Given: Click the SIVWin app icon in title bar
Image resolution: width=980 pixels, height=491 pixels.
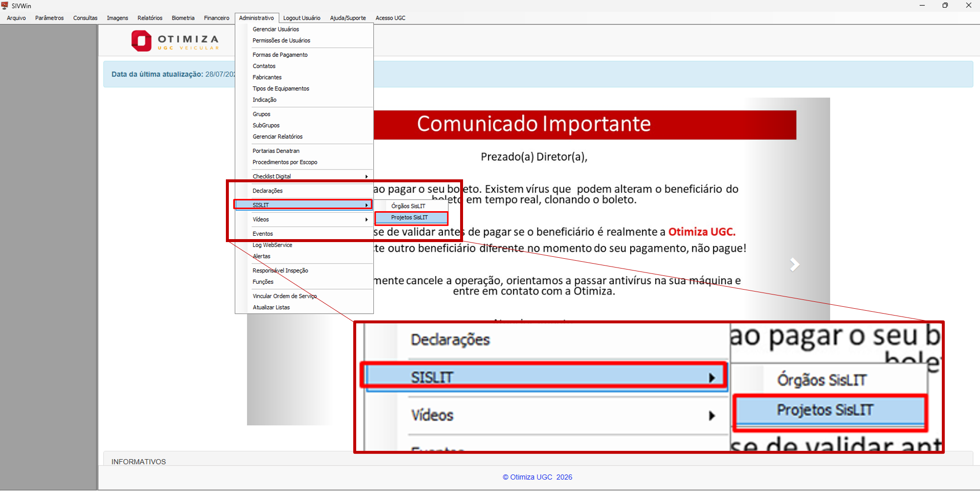Looking at the screenshot, I should pos(5,5).
